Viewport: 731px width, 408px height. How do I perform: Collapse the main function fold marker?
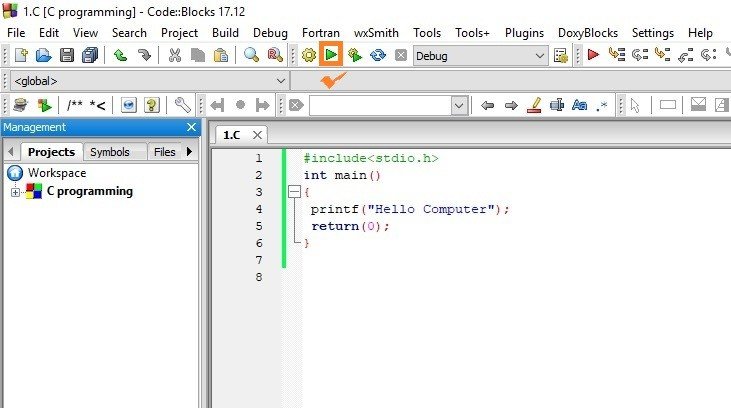point(294,192)
